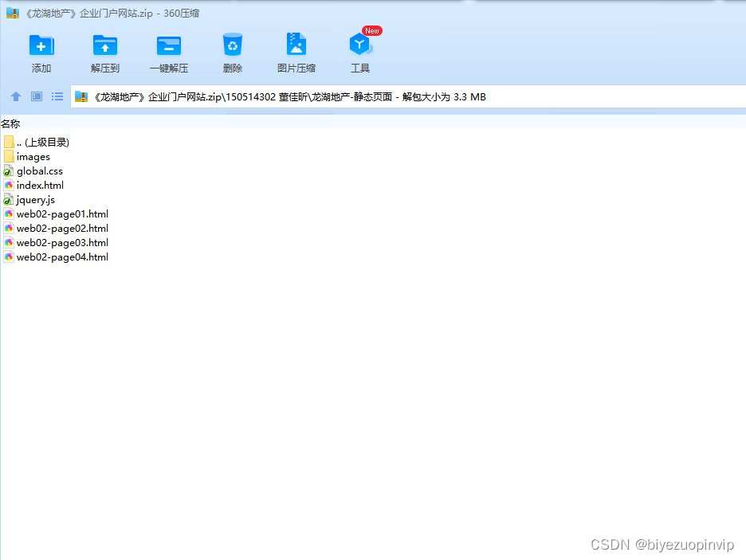
Task: Sort files by clicking the 名称 column header
Action: (11, 123)
